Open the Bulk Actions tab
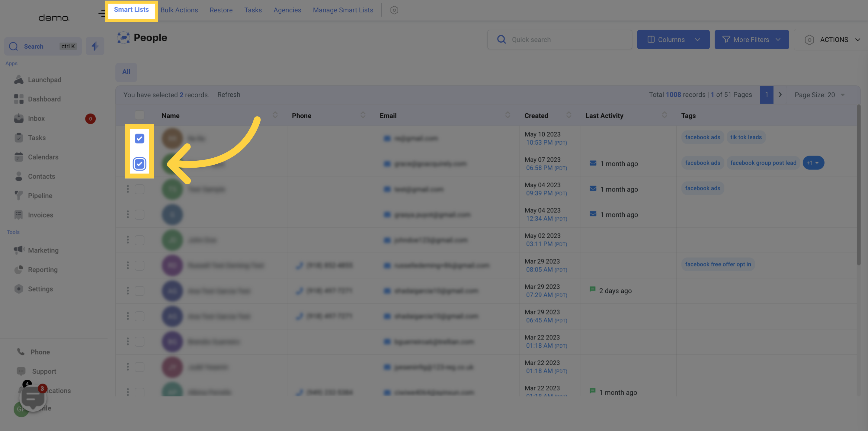The height and width of the screenshot is (431, 868). [x=179, y=10]
